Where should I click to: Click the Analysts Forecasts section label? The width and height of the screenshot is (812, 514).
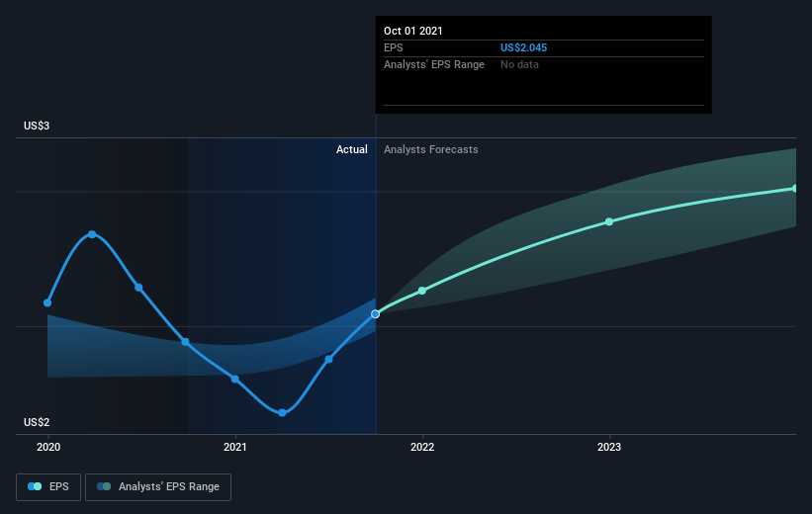431,149
